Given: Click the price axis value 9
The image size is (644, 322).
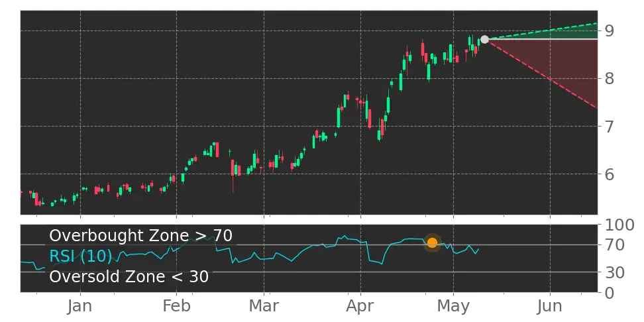Looking at the screenshot, I should tap(609, 30).
